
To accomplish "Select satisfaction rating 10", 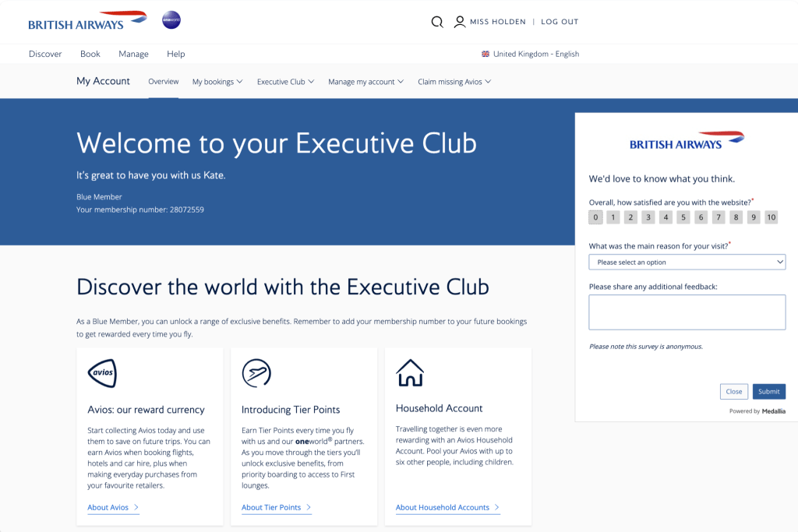I will (771, 217).
